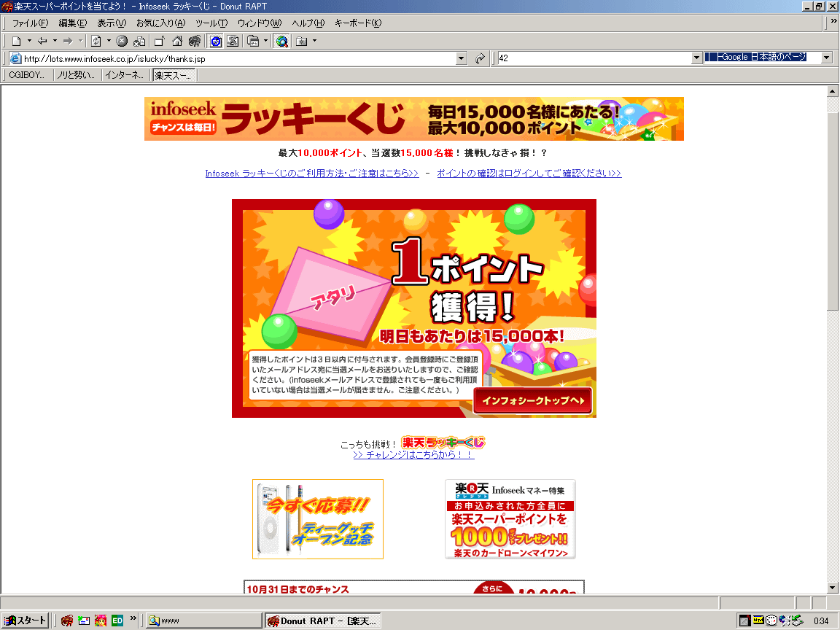Refresh the page with the reload icon

(96, 42)
